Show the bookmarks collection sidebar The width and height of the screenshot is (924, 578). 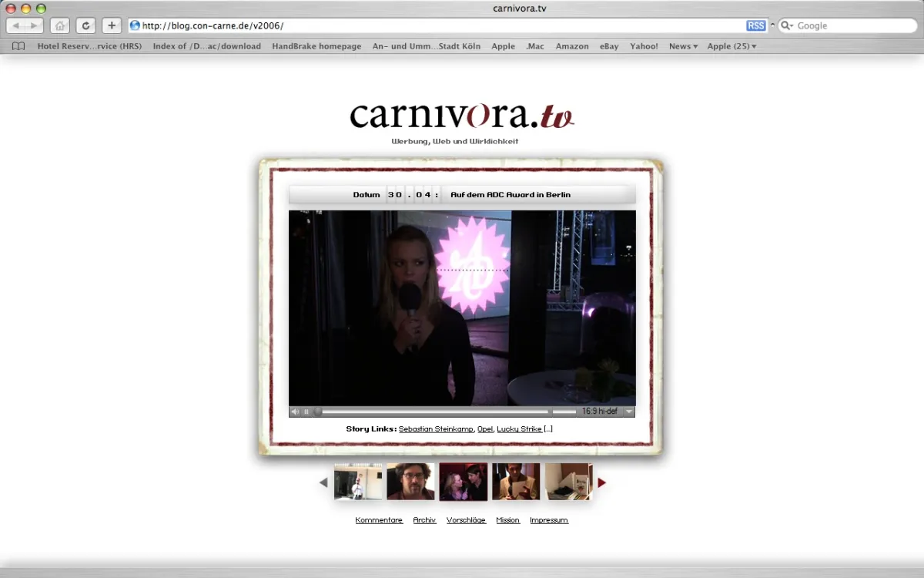click(x=17, y=45)
